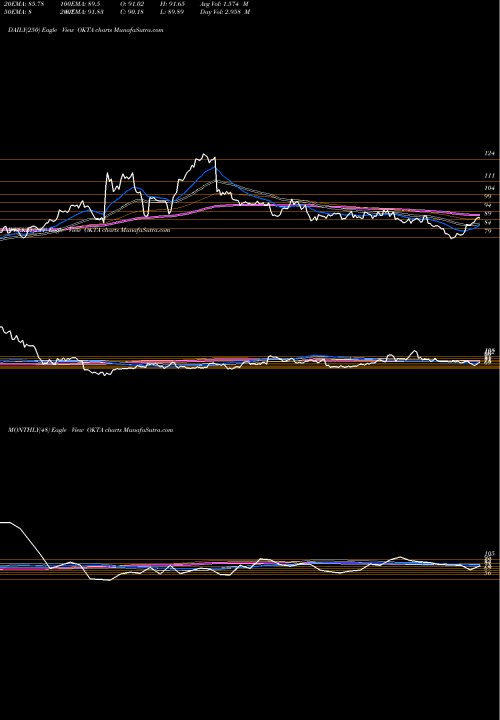Click the DAILY(250) Eagle View chart title

85,30
